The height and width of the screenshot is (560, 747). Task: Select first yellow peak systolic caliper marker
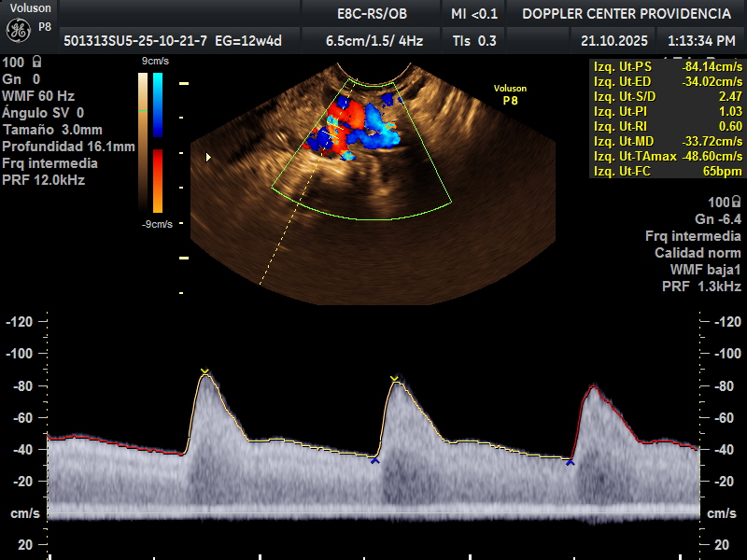pyautogui.click(x=204, y=371)
